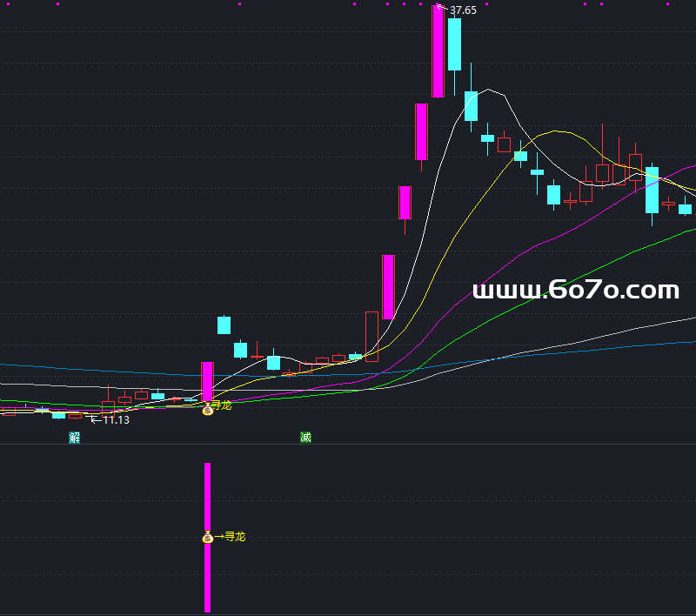Viewport: 696px width, 616px height.
Task: Click the money bag 寻龙 signal icon on the candlestick chart
Action: [x=208, y=409]
